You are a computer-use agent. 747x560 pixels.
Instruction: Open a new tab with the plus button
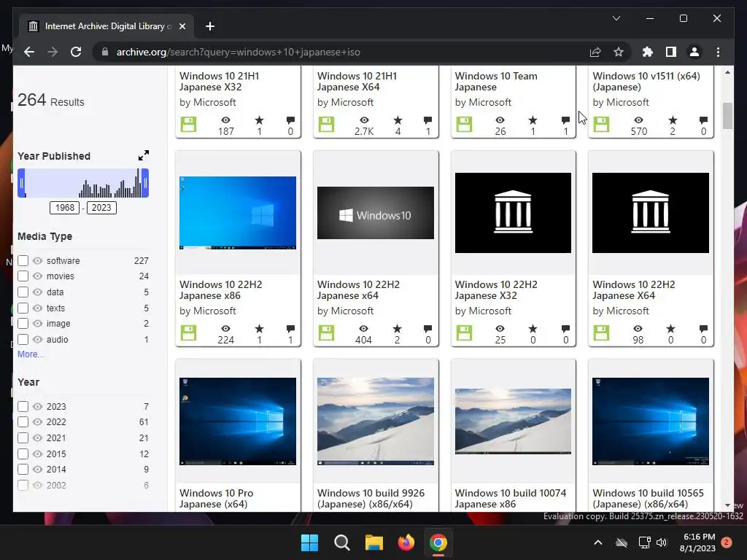click(209, 26)
